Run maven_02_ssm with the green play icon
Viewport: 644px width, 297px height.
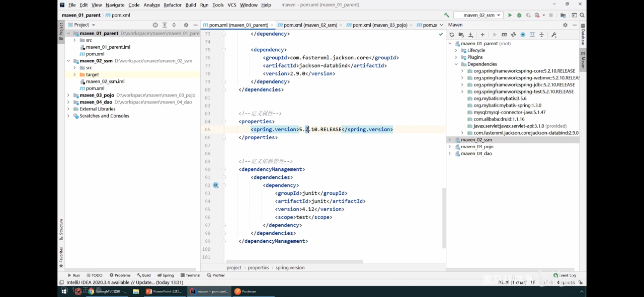pyautogui.click(x=510, y=15)
